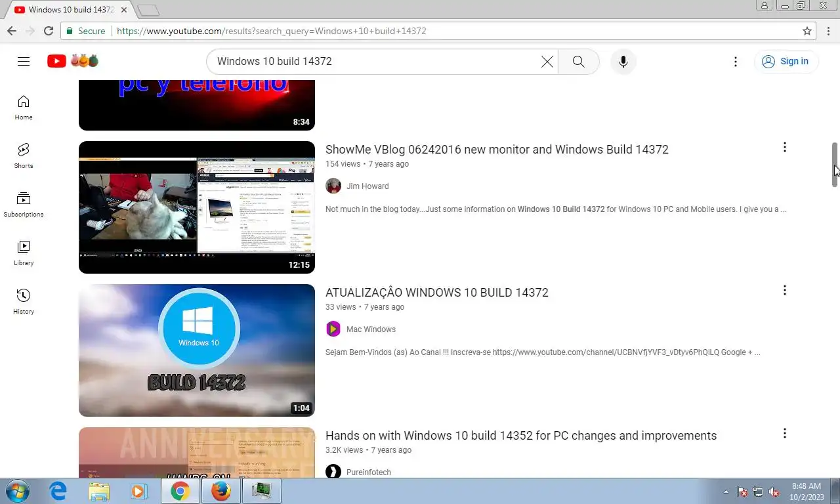Open a new tab button
840x504 pixels.
148,10
